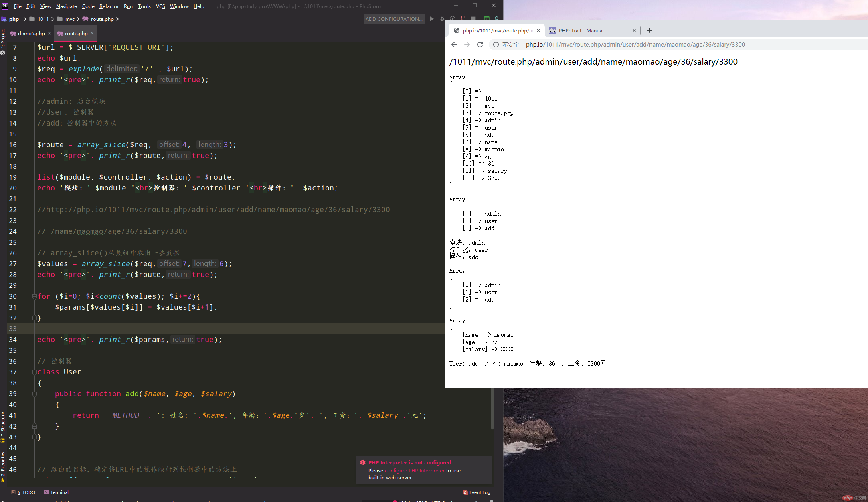This screenshot has height=502, width=868.
Task: Click the not-secure site info icon
Action: [x=496, y=45]
